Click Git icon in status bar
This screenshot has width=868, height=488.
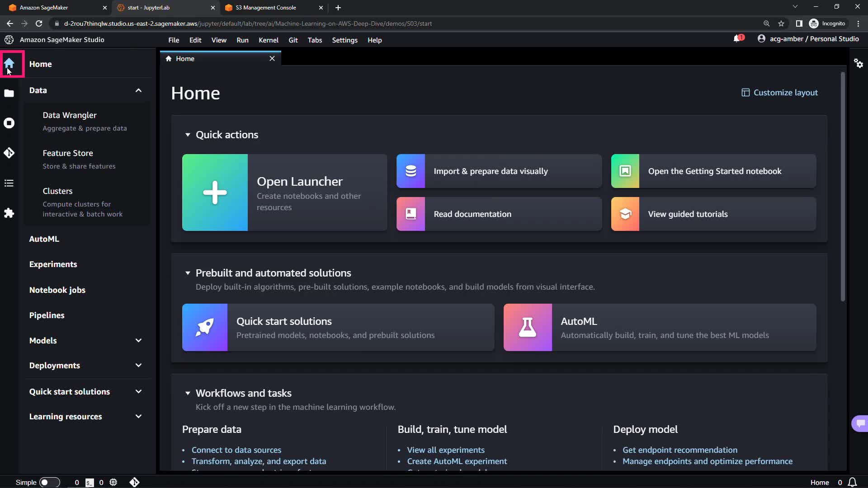click(134, 482)
